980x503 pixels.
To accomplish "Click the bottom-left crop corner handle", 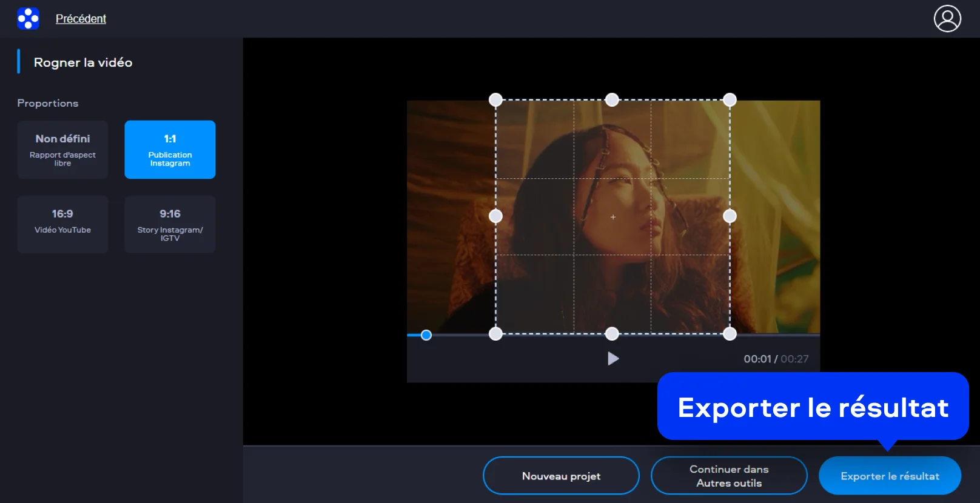I will coord(495,334).
